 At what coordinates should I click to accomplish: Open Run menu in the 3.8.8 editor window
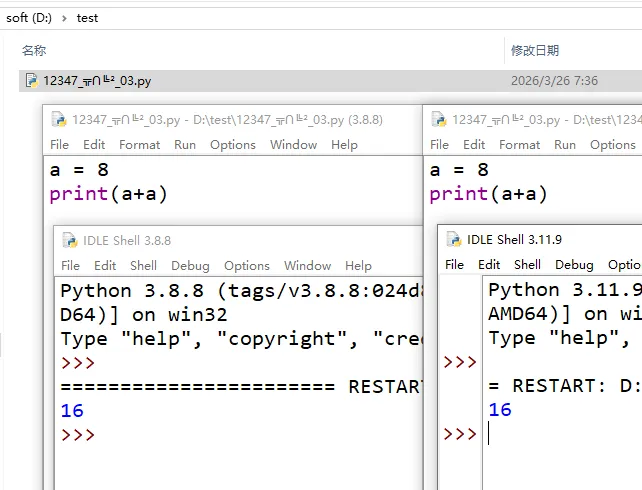pos(185,144)
